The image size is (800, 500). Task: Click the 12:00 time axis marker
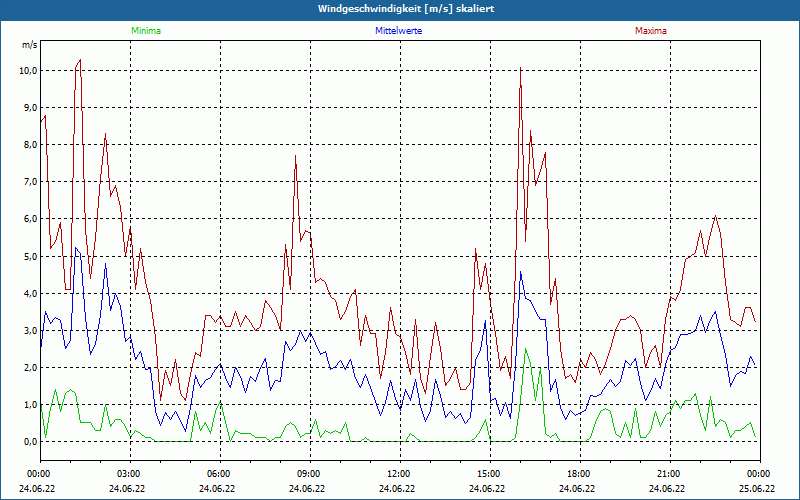(x=399, y=474)
